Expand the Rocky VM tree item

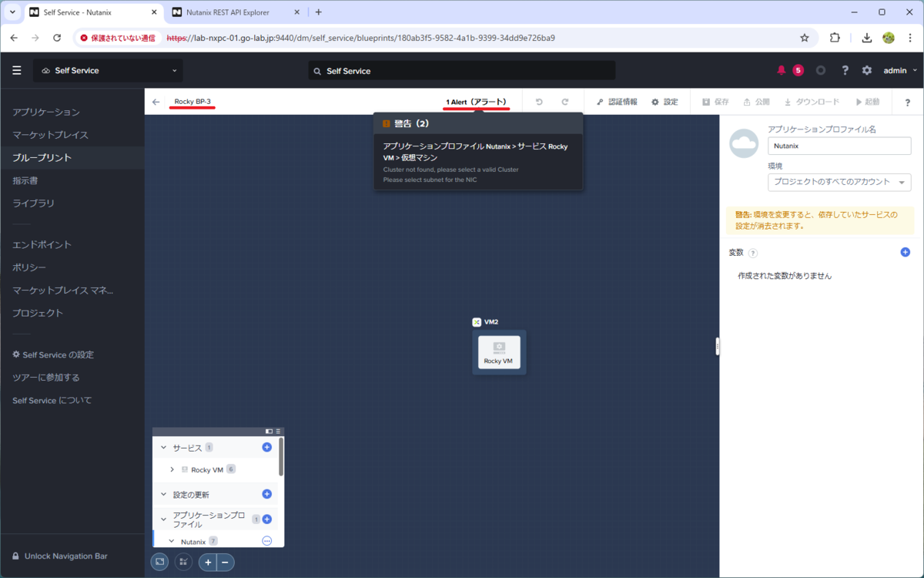click(172, 469)
